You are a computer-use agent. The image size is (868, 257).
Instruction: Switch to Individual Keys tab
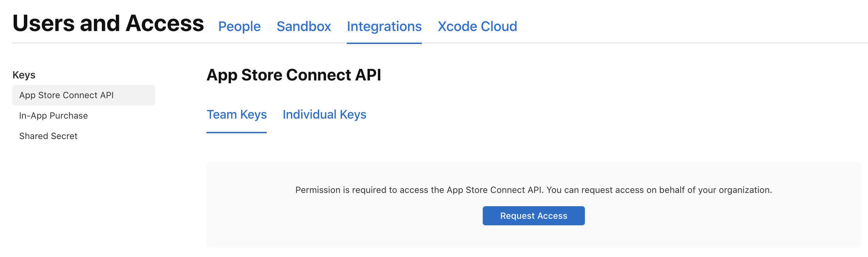pyautogui.click(x=325, y=115)
